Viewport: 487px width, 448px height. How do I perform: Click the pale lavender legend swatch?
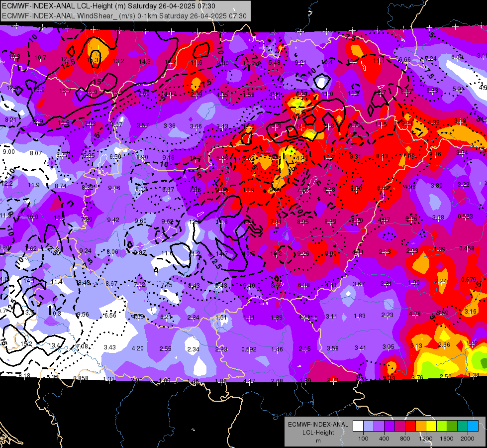pos(369,426)
